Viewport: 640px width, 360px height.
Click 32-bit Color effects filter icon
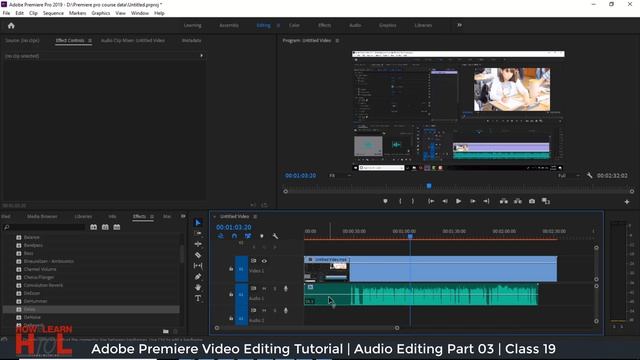[x=105, y=227]
